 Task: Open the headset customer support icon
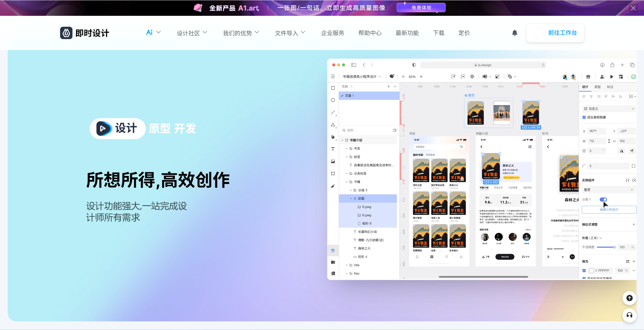(629, 315)
